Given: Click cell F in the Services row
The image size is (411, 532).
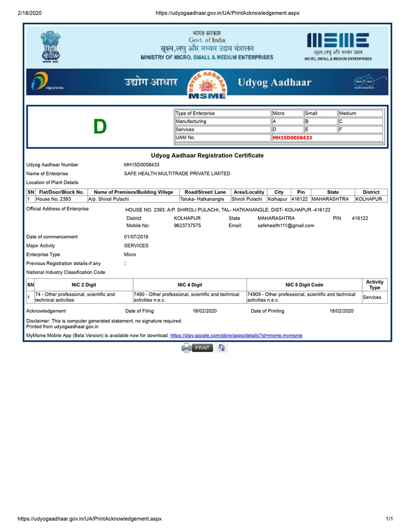Looking at the screenshot, I should coord(361,130).
